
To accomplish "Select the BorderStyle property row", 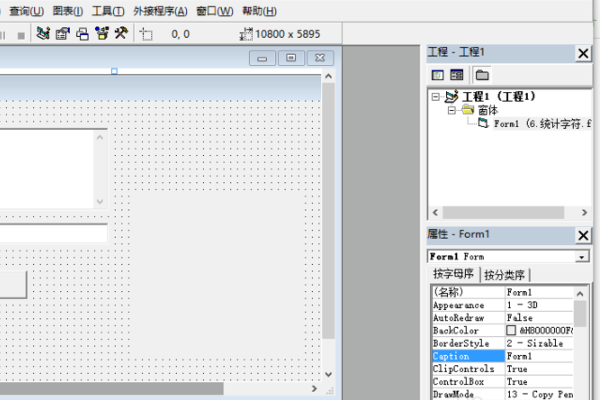I will click(x=466, y=343).
